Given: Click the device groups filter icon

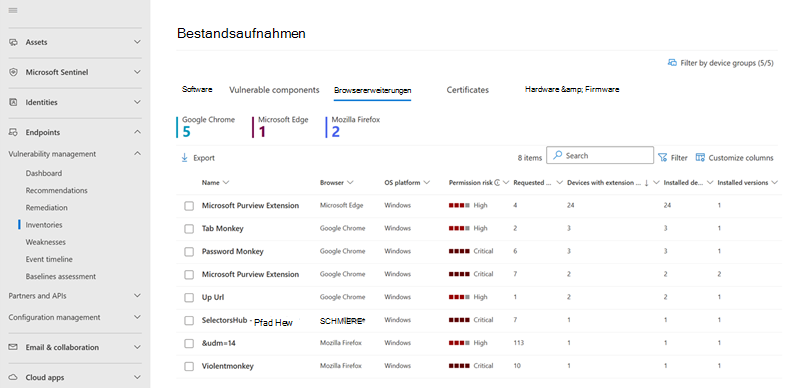Looking at the screenshot, I should coord(672,63).
